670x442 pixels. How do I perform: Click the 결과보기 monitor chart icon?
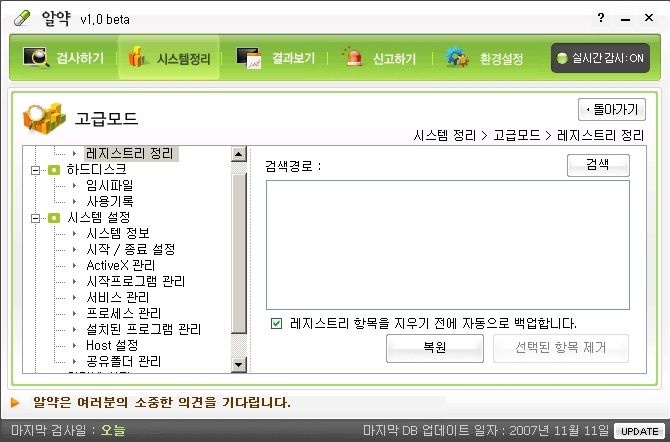click(x=249, y=58)
